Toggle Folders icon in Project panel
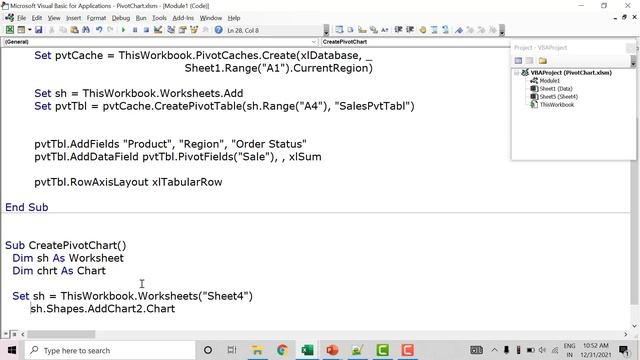Image resolution: width=640 pixels, height=360 pixels. [x=542, y=60]
